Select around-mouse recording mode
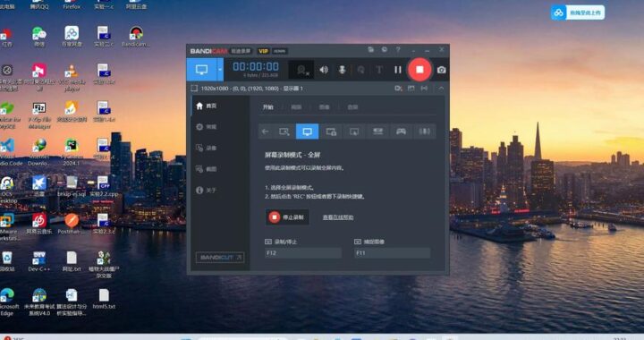 pyautogui.click(x=354, y=132)
